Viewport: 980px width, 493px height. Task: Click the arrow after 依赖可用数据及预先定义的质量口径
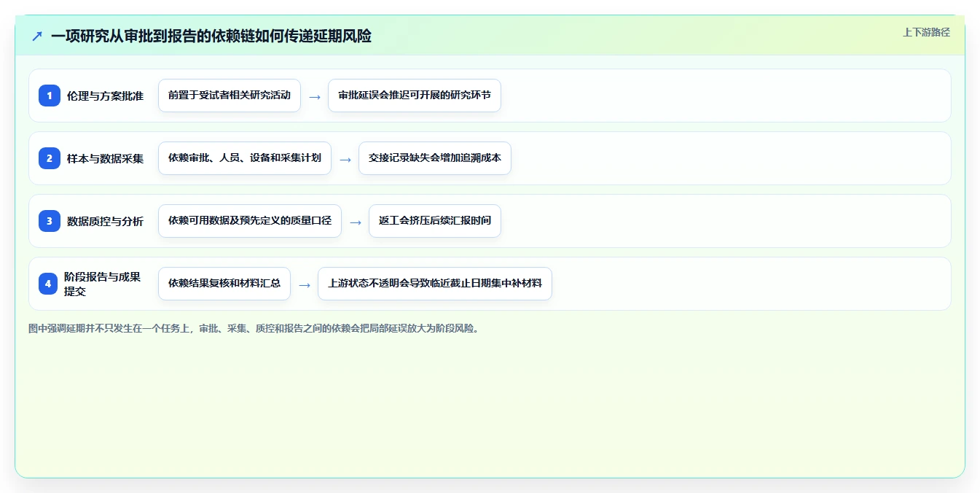point(356,222)
